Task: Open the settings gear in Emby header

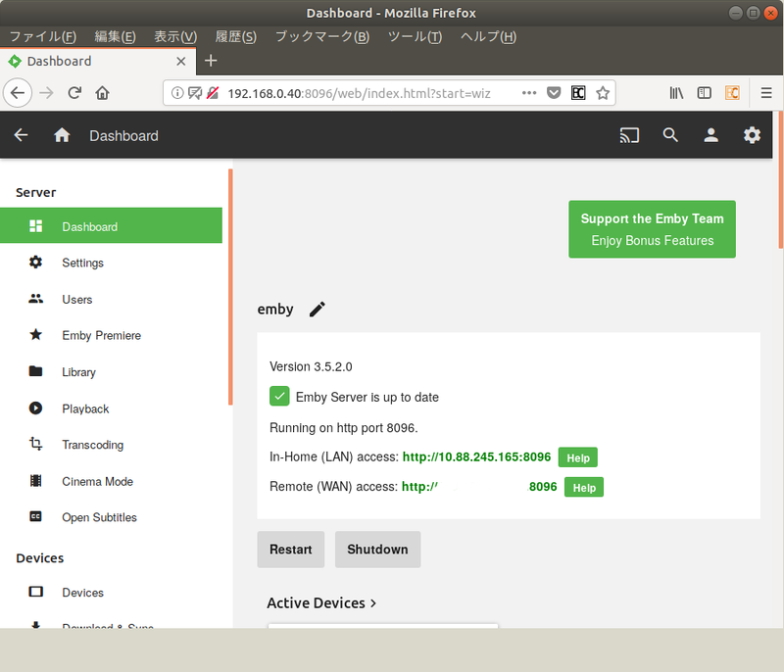Action: [752, 135]
